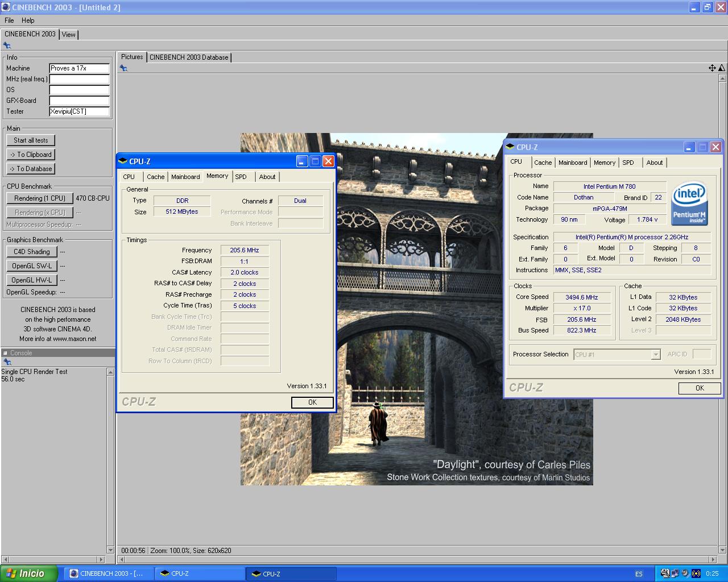Open the security alert tray icon
This screenshot has height=582, width=728.
[664, 573]
